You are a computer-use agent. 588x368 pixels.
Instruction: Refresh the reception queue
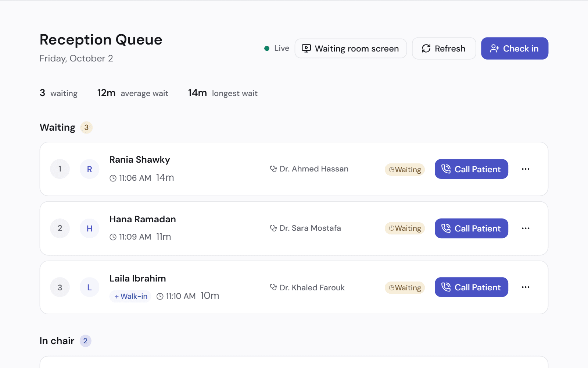point(444,49)
